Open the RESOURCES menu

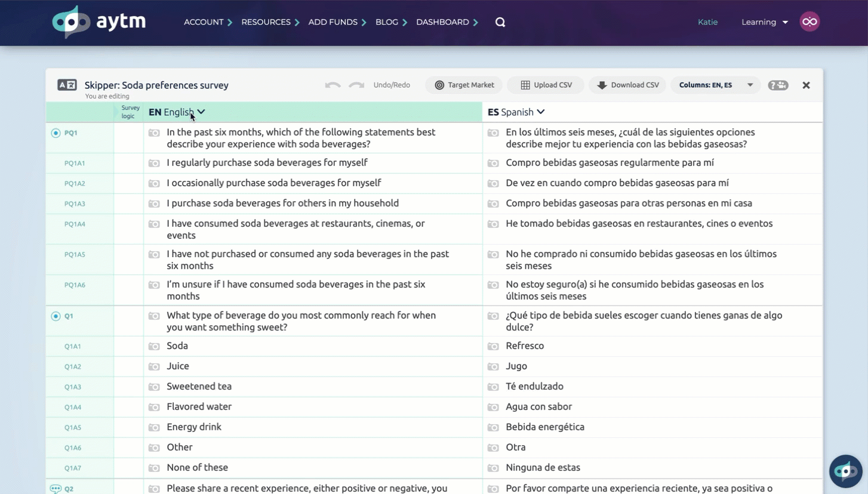(270, 22)
